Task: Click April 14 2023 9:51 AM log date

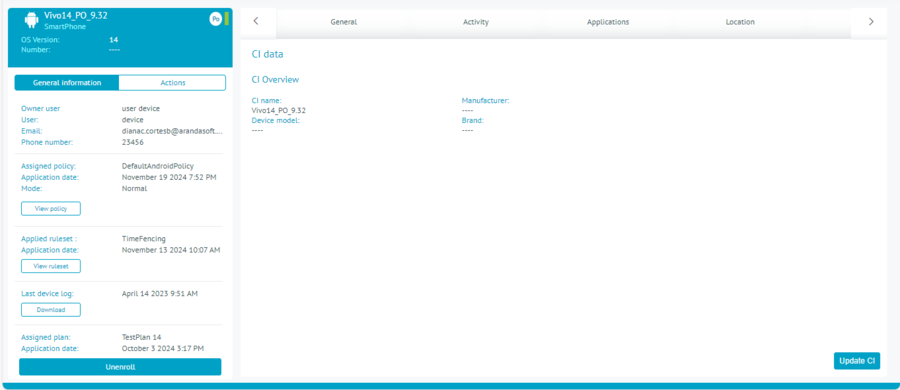Action: [x=160, y=294]
